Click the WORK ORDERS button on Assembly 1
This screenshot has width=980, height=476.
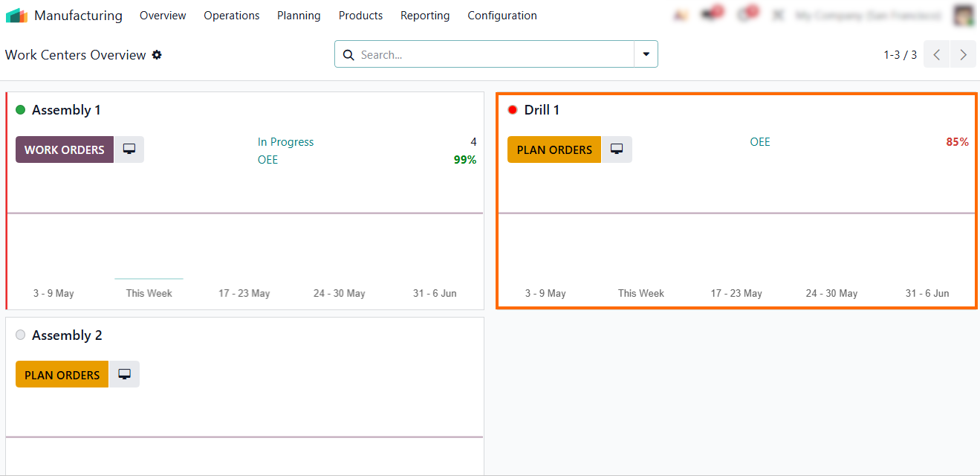pos(65,149)
